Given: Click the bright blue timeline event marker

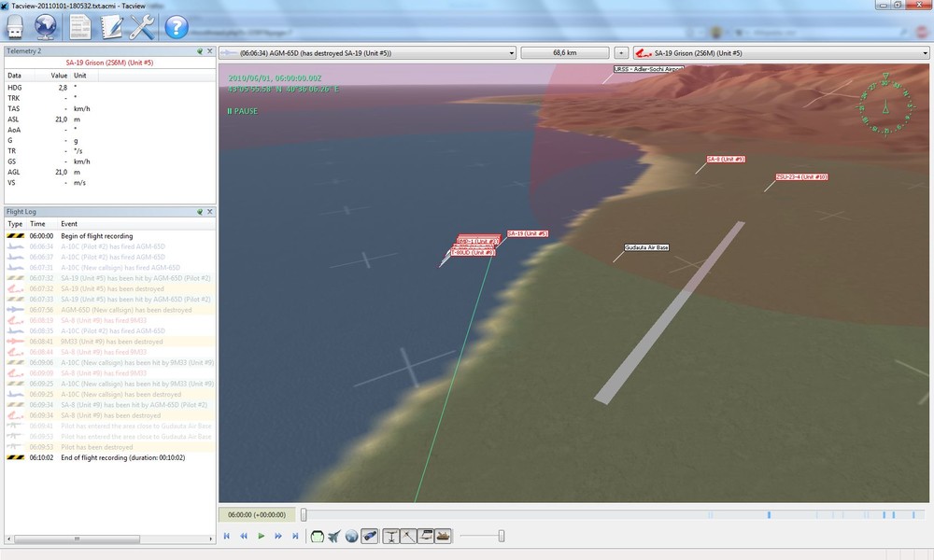Looking at the screenshot, I should pyautogui.click(x=769, y=515).
